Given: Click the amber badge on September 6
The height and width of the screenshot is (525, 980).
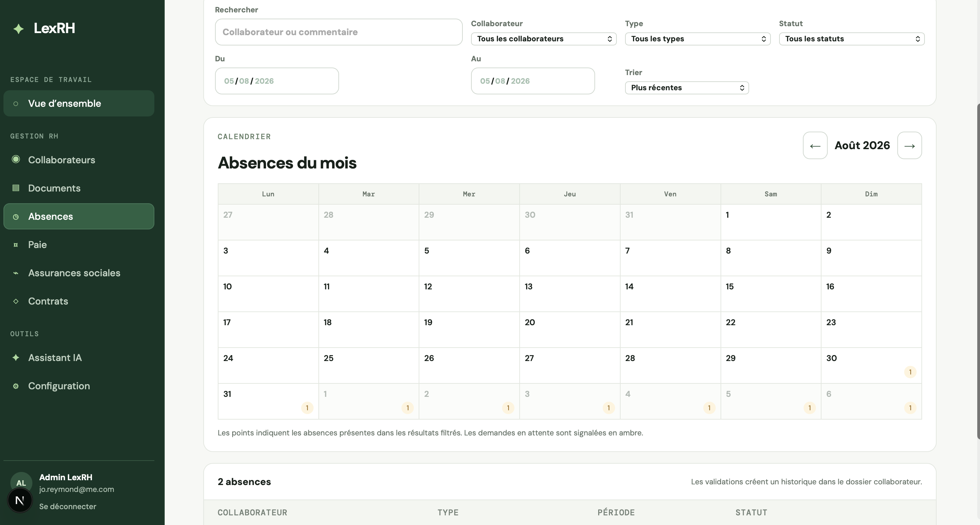Looking at the screenshot, I should pyautogui.click(x=910, y=408).
